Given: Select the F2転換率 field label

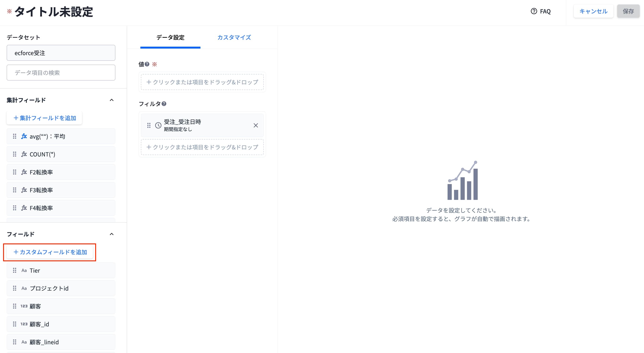Looking at the screenshot, I should pyautogui.click(x=41, y=172).
